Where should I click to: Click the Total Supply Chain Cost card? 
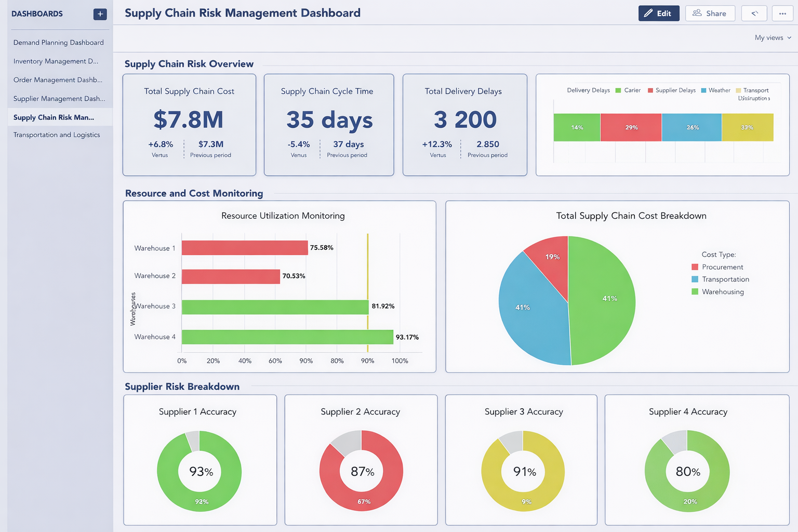point(189,125)
